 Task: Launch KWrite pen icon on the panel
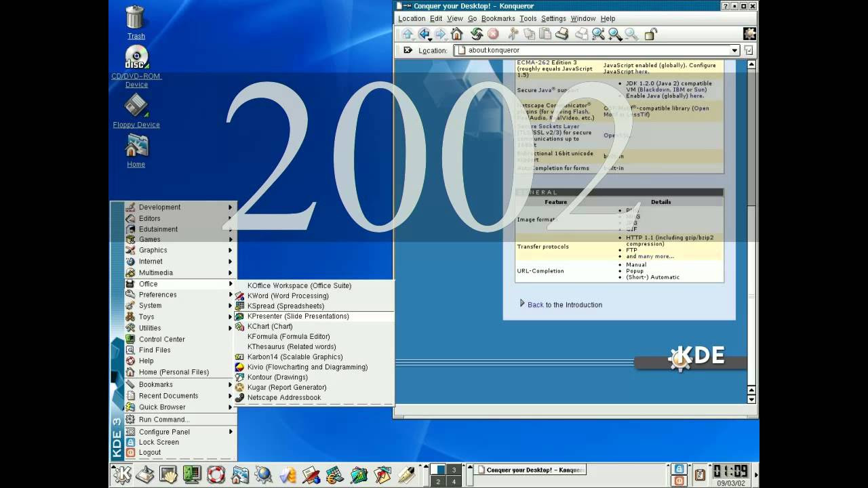point(406,474)
